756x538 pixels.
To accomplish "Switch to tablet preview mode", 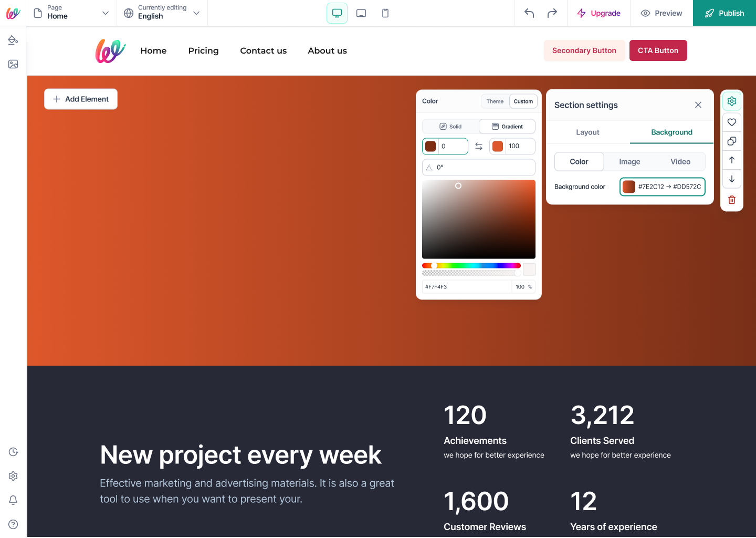I will click(361, 13).
